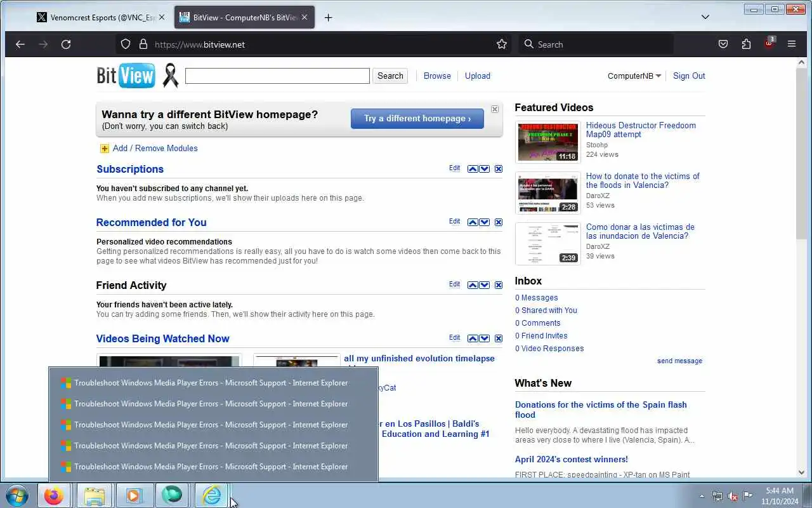812x508 pixels.
Task: Open the Windows Start orb
Action: [16, 495]
